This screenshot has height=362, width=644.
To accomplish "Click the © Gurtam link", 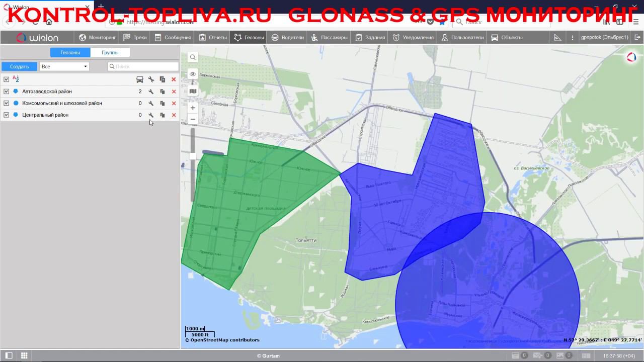I will 268,355.
